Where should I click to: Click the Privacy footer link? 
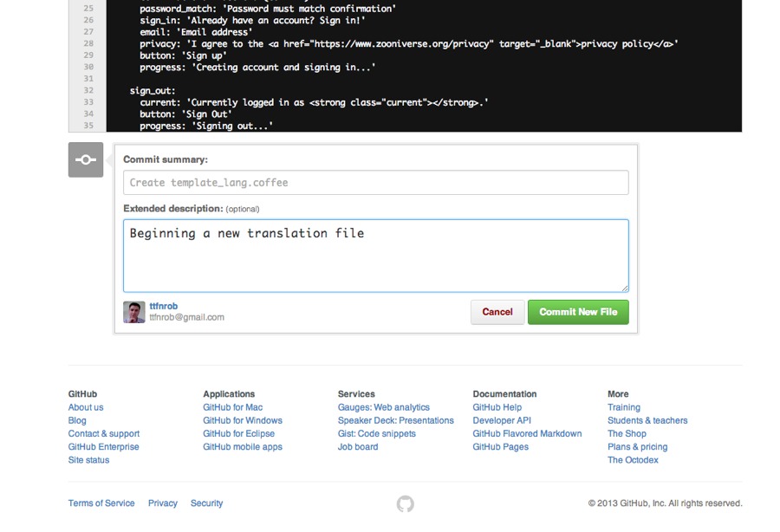point(162,503)
